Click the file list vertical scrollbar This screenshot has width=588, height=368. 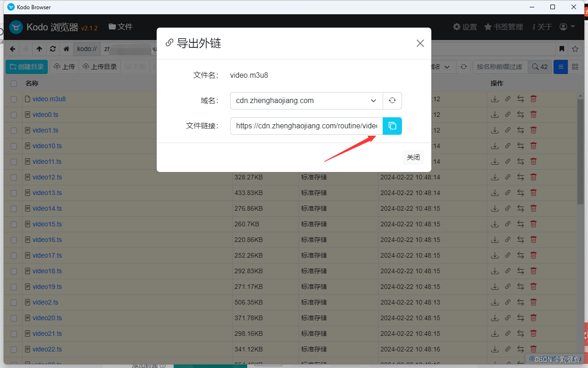pos(580,152)
